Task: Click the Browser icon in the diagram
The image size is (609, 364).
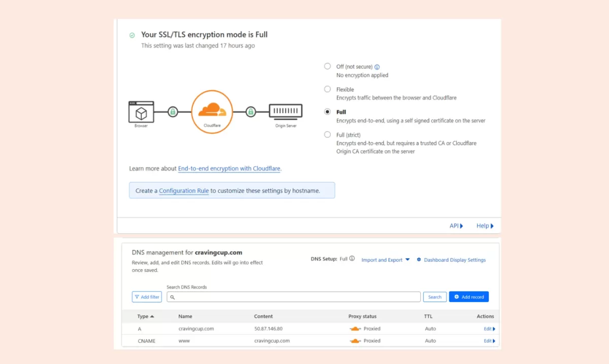Action: tap(141, 112)
